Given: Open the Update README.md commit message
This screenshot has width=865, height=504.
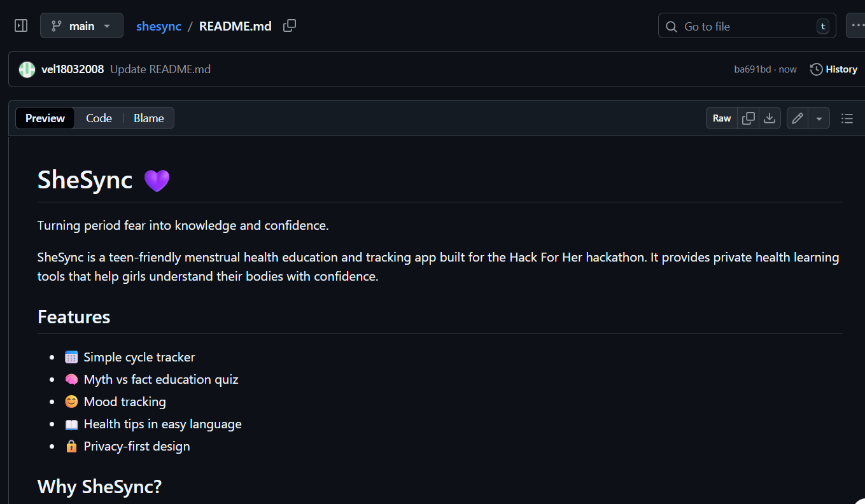Looking at the screenshot, I should click(x=160, y=69).
